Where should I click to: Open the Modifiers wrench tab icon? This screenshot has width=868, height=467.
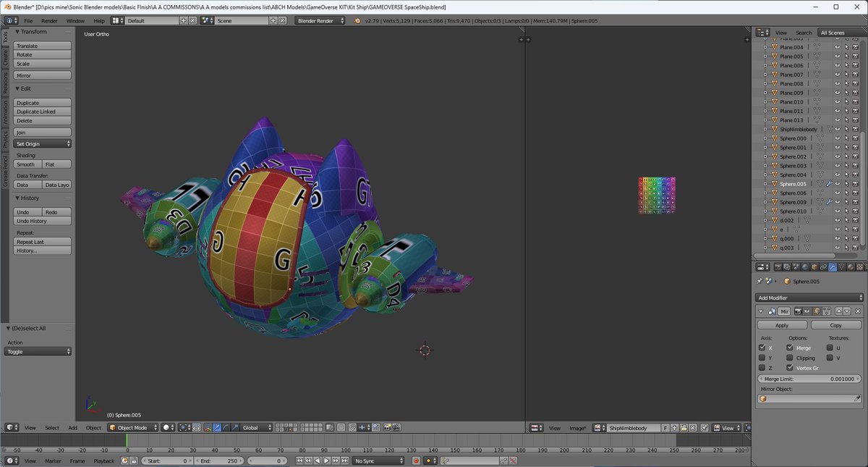click(x=833, y=267)
